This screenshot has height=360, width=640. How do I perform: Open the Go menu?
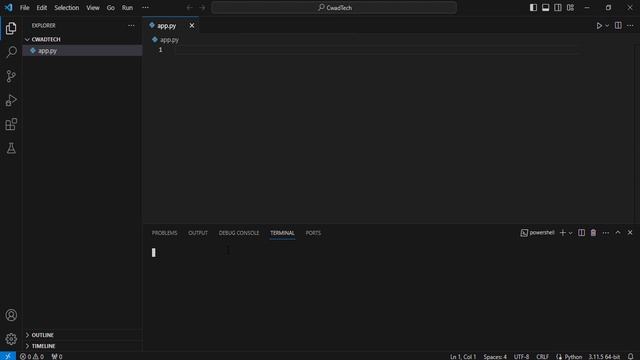[111, 7]
